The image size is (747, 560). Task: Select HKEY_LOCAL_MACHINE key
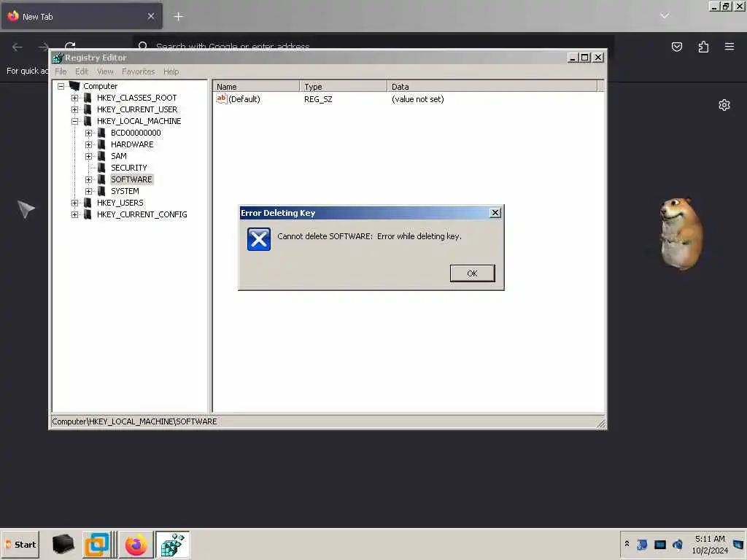[139, 121]
